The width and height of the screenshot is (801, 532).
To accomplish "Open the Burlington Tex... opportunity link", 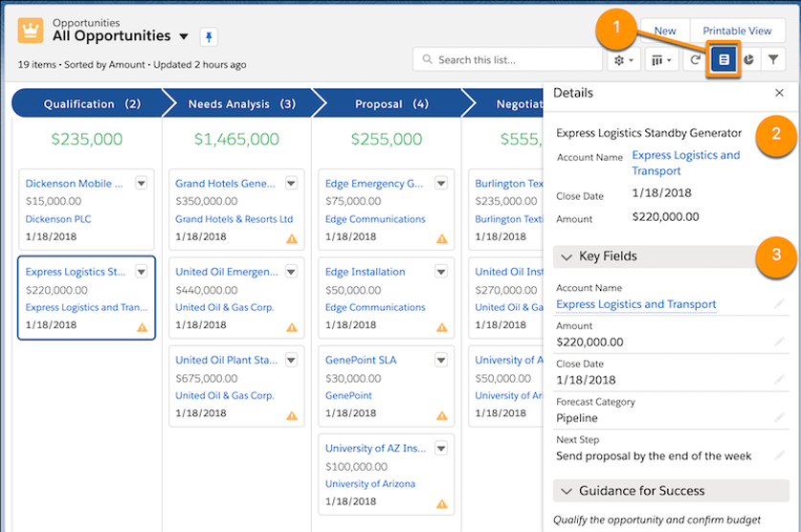I will (x=509, y=184).
